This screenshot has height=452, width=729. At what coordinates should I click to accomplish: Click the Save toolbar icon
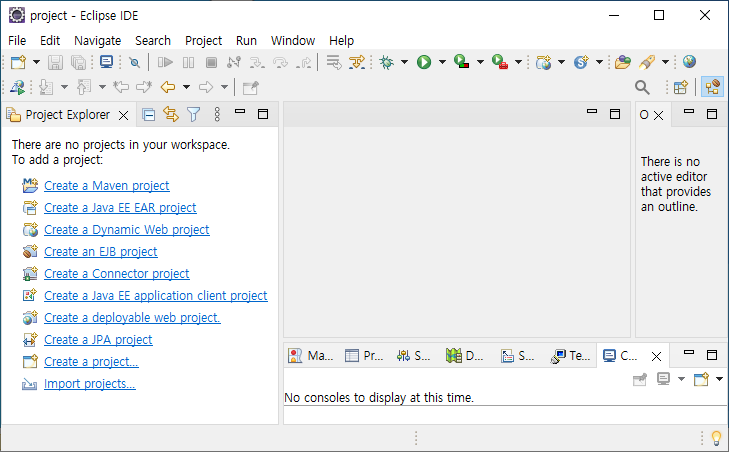tap(55, 62)
